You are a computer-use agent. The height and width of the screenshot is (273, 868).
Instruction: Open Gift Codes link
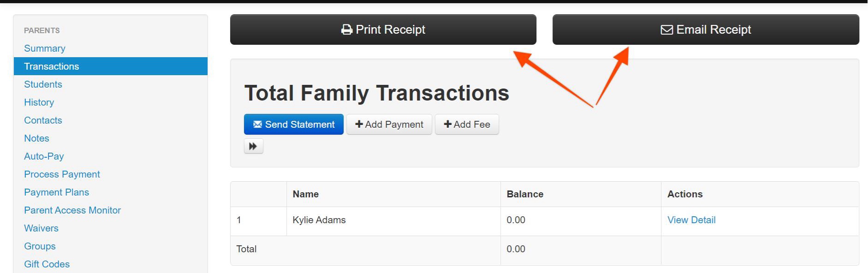click(x=47, y=264)
